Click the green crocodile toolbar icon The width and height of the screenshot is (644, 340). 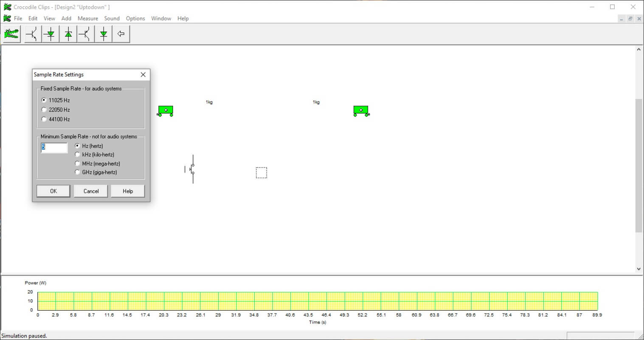[11, 34]
